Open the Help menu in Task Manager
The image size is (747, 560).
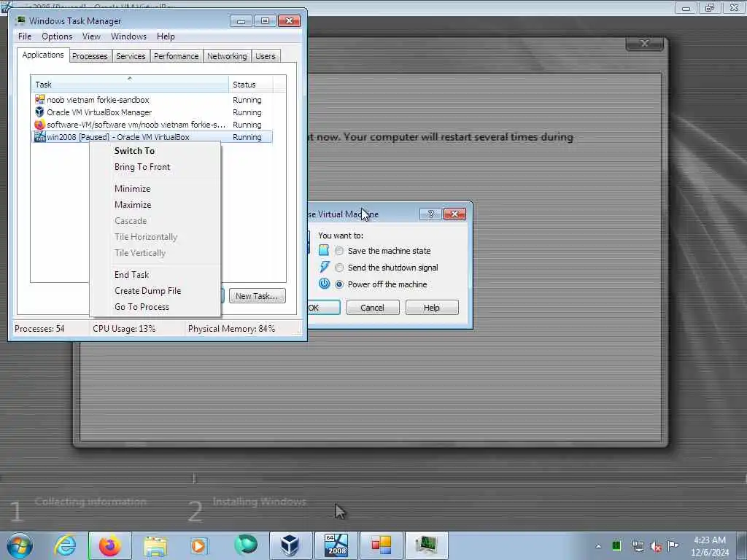tap(166, 36)
